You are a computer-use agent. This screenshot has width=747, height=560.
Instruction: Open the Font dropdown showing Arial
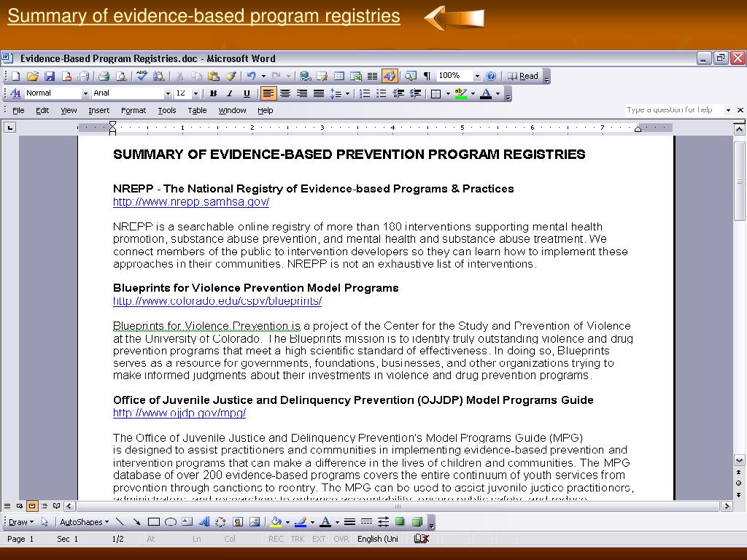(168, 93)
